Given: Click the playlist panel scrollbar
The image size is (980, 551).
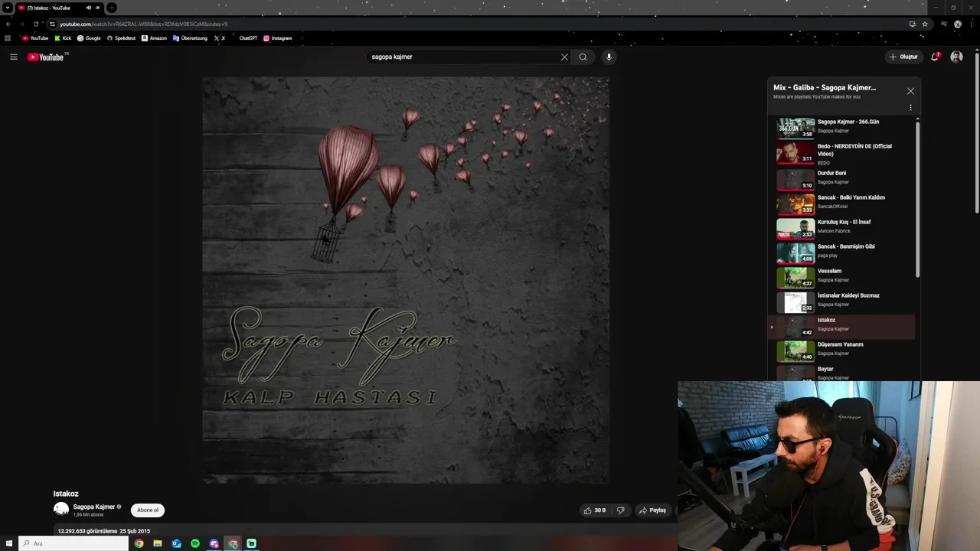Looking at the screenshot, I should coord(917,199).
